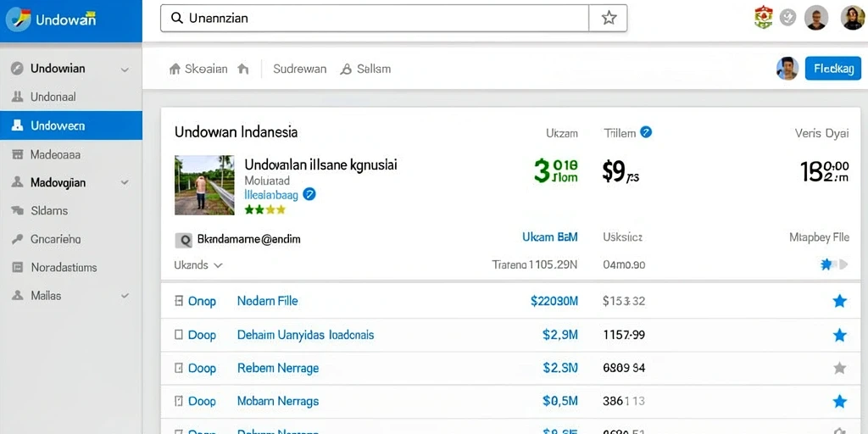Click the star rating under Illealanbaag
The height and width of the screenshot is (434, 868).
click(x=265, y=209)
